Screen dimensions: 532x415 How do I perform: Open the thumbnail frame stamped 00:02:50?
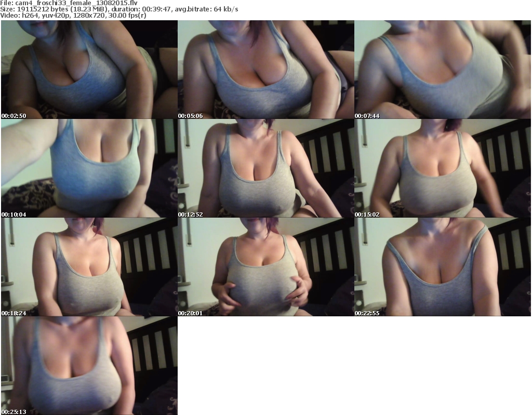point(89,70)
